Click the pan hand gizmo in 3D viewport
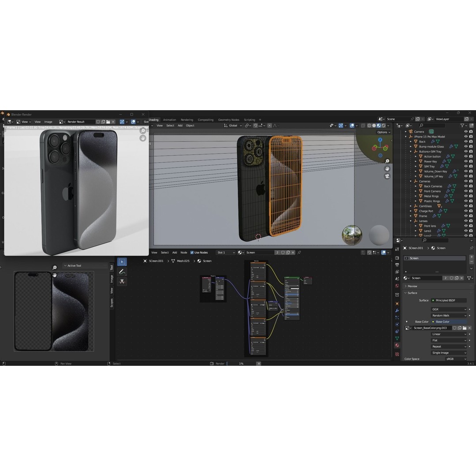 click(387, 168)
